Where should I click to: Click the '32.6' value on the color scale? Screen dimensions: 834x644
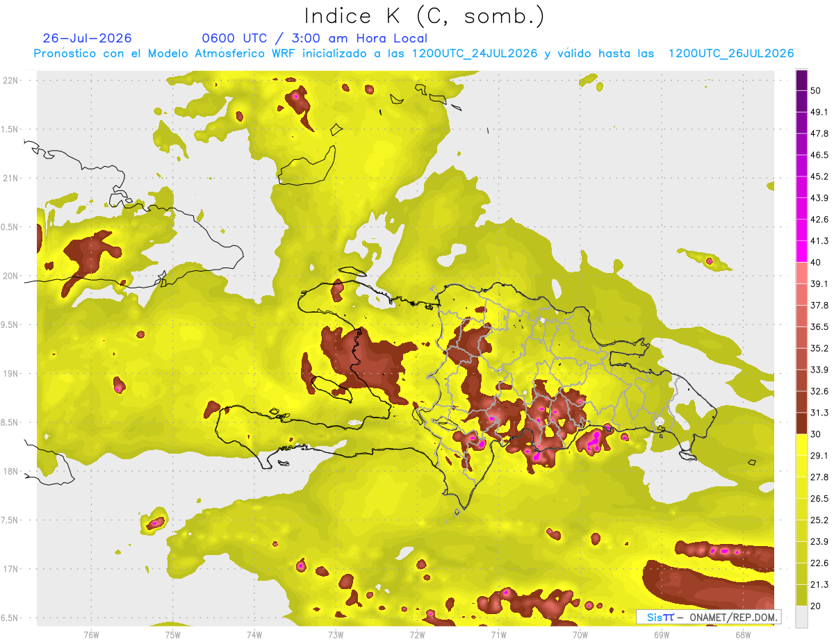point(819,392)
